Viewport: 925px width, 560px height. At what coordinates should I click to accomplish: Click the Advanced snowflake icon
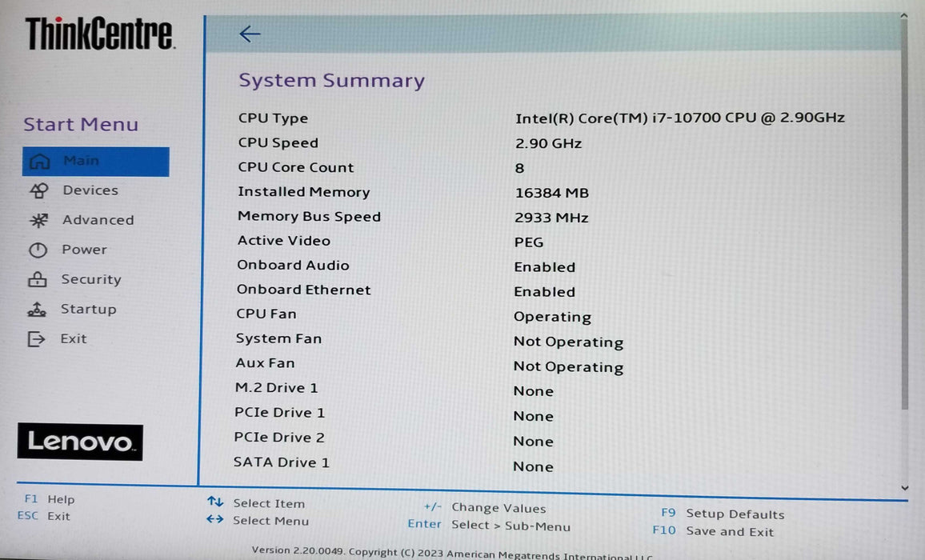(39, 220)
